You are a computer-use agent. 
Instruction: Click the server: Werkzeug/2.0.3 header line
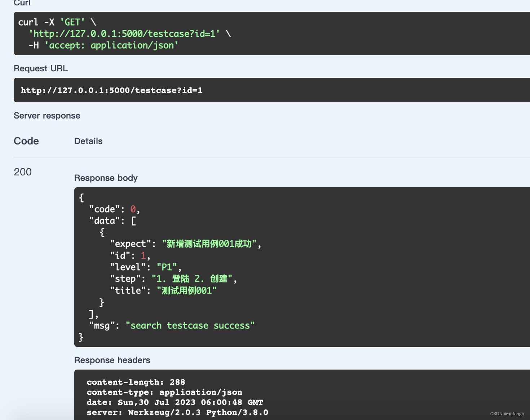pos(177,412)
